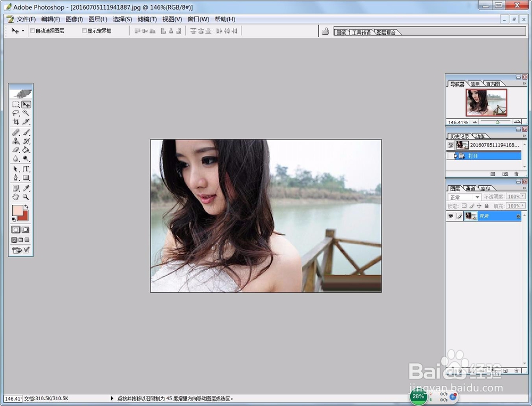Open the file browser icon in options bar
532x406 pixels.
(326, 31)
